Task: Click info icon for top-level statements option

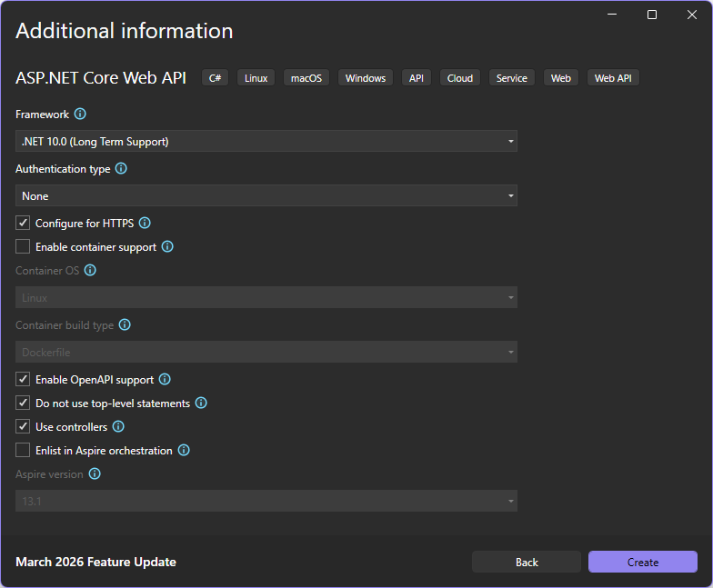Action: point(201,403)
